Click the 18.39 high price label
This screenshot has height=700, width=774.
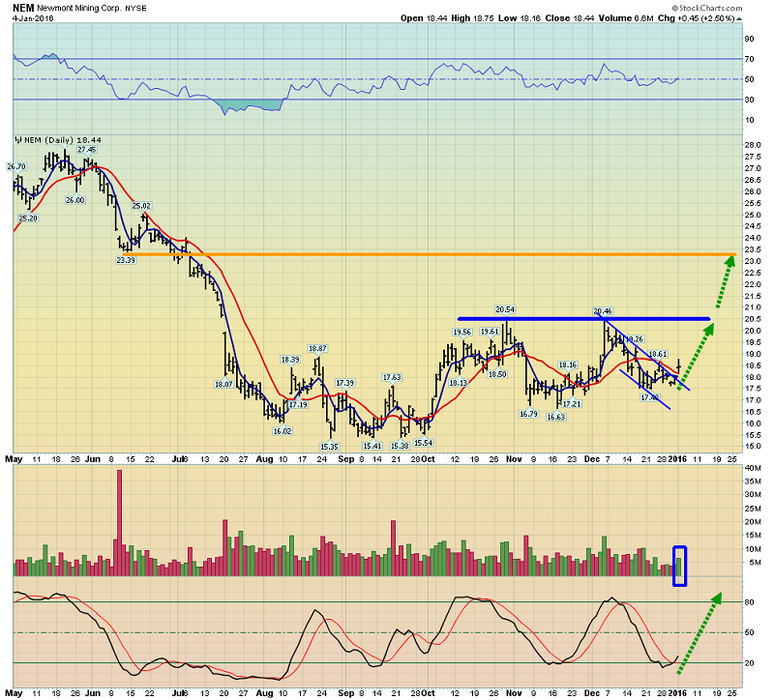pos(290,360)
